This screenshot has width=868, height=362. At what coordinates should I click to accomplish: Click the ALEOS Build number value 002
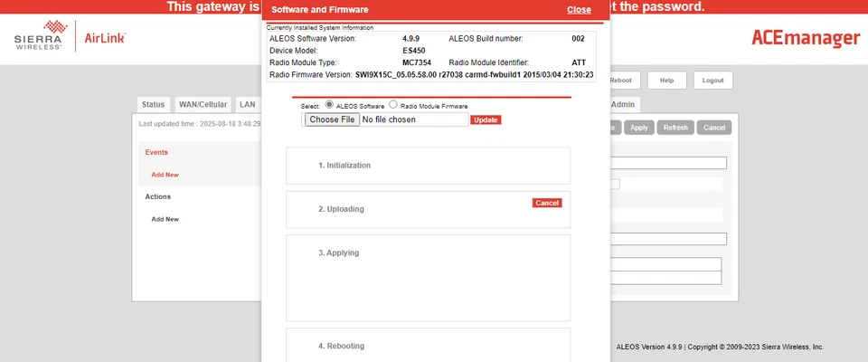point(578,39)
